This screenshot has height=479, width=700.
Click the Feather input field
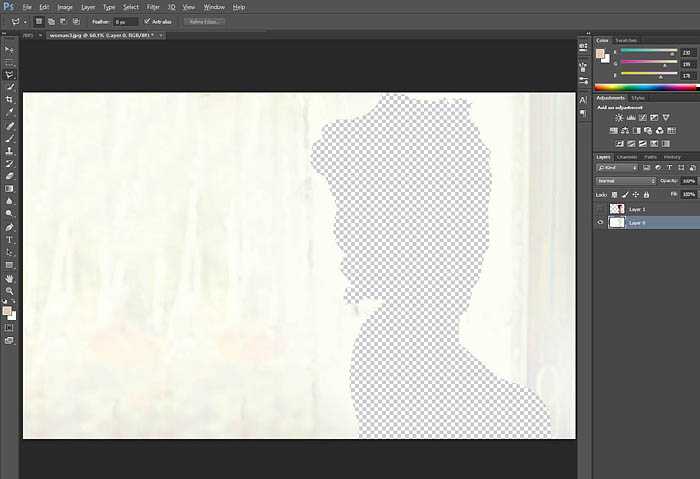tap(125, 21)
